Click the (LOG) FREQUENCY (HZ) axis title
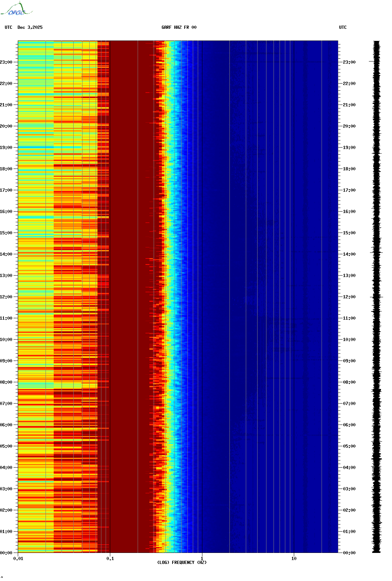This screenshot has height=581, width=392. click(182, 563)
